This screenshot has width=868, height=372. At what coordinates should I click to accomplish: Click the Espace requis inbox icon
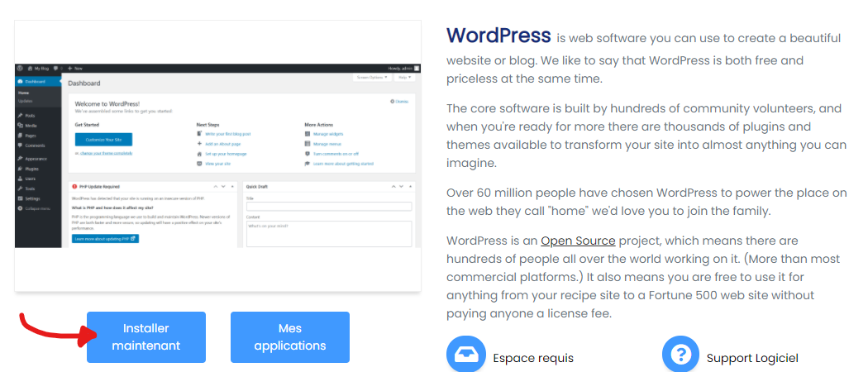pos(466,355)
